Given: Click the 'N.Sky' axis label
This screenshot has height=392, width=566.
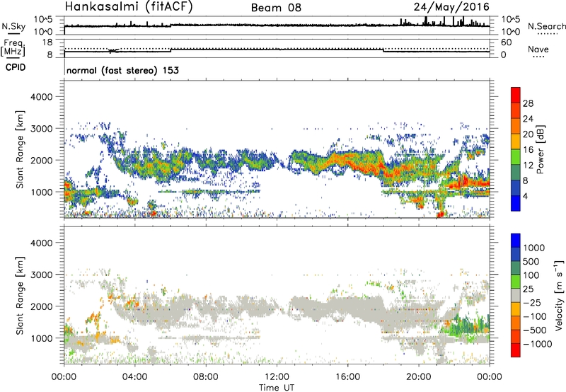Looking at the screenshot, I should pos(13,26).
